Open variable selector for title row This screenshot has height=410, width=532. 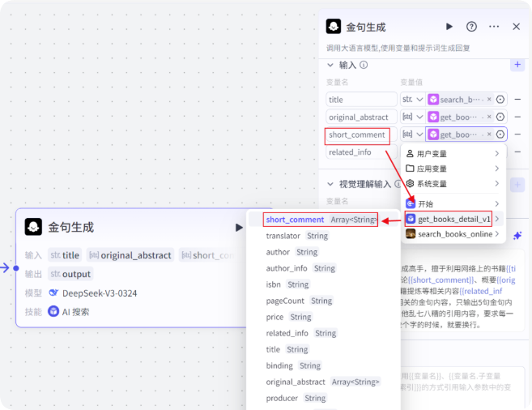coord(500,100)
